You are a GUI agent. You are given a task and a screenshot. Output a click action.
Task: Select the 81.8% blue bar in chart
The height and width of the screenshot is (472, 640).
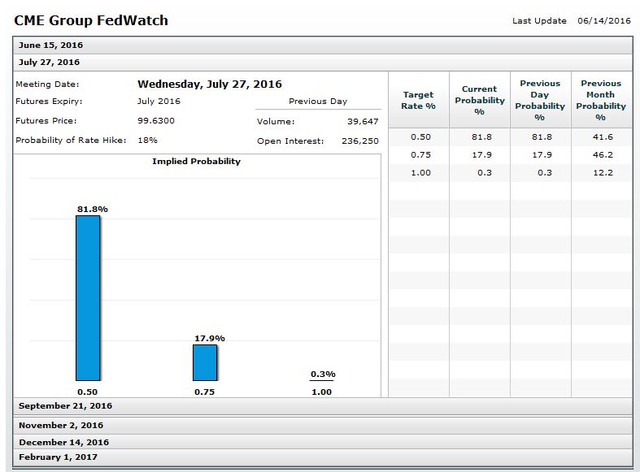point(88,298)
